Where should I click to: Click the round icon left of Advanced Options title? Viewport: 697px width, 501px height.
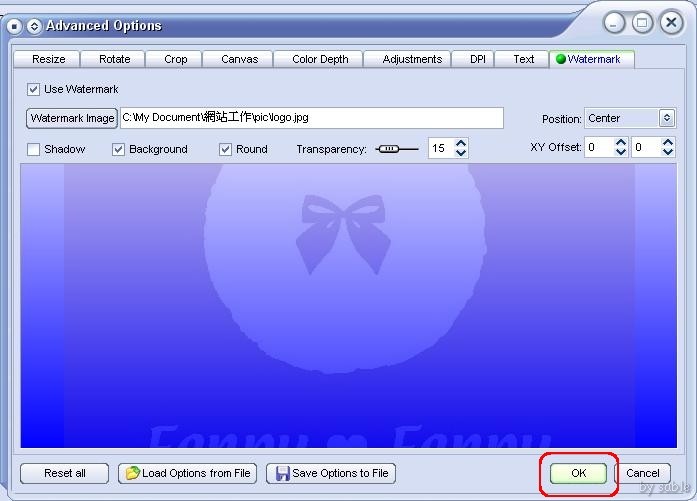coord(14,26)
